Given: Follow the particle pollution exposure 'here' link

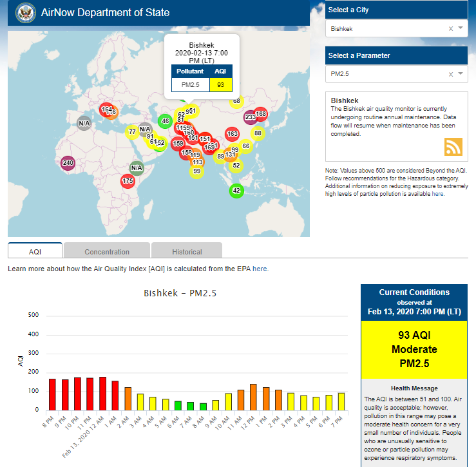Looking at the screenshot, I should click(437, 193).
